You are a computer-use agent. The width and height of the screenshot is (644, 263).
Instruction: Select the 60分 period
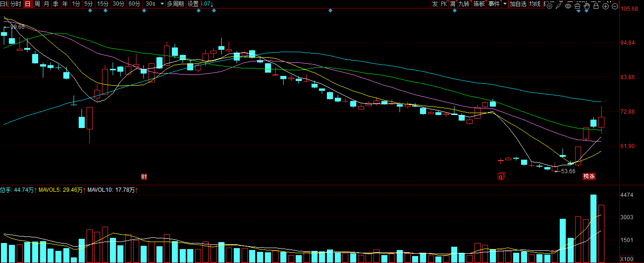tap(134, 4)
